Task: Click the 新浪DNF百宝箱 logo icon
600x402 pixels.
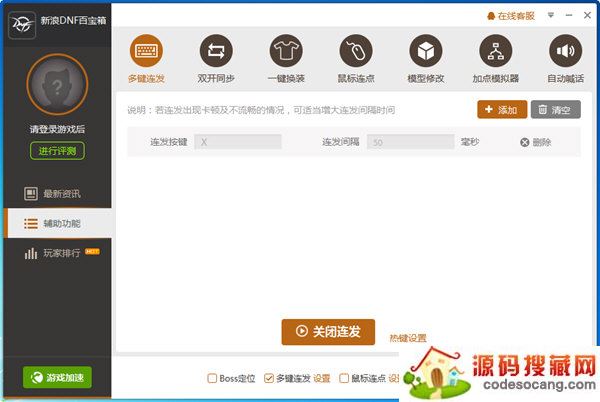Action: click(x=22, y=25)
